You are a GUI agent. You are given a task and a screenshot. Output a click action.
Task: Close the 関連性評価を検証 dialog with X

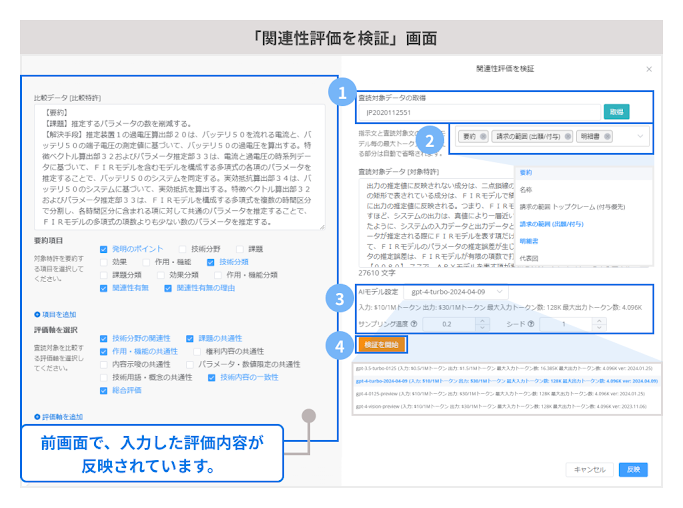tap(648, 69)
